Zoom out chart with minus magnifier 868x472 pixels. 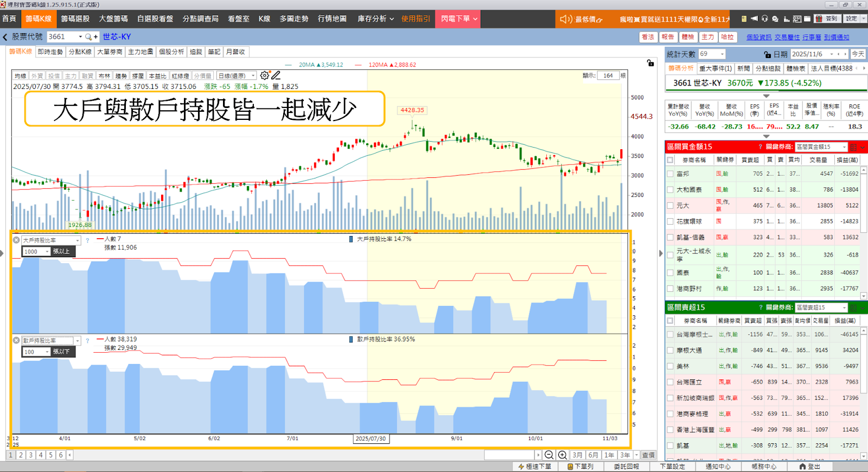[x=549, y=455]
